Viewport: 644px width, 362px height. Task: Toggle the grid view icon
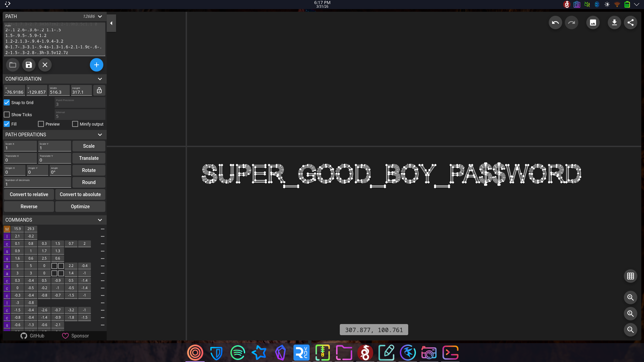click(x=631, y=276)
